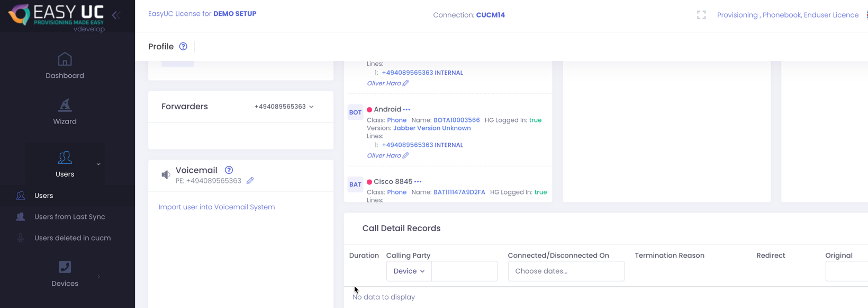Click the Choose dates input field
Screen dimensions: 868x308
pyautogui.click(x=566, y=271)
